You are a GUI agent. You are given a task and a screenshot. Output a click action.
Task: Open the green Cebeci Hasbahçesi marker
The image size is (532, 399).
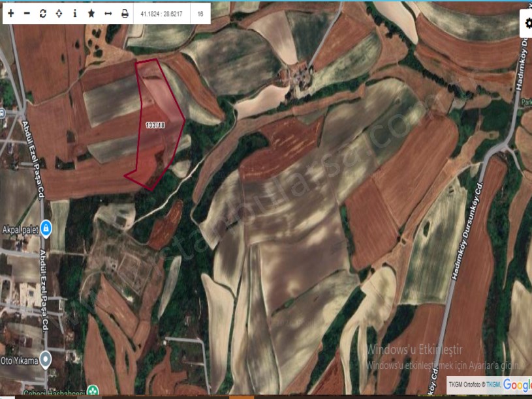[93, 391]
